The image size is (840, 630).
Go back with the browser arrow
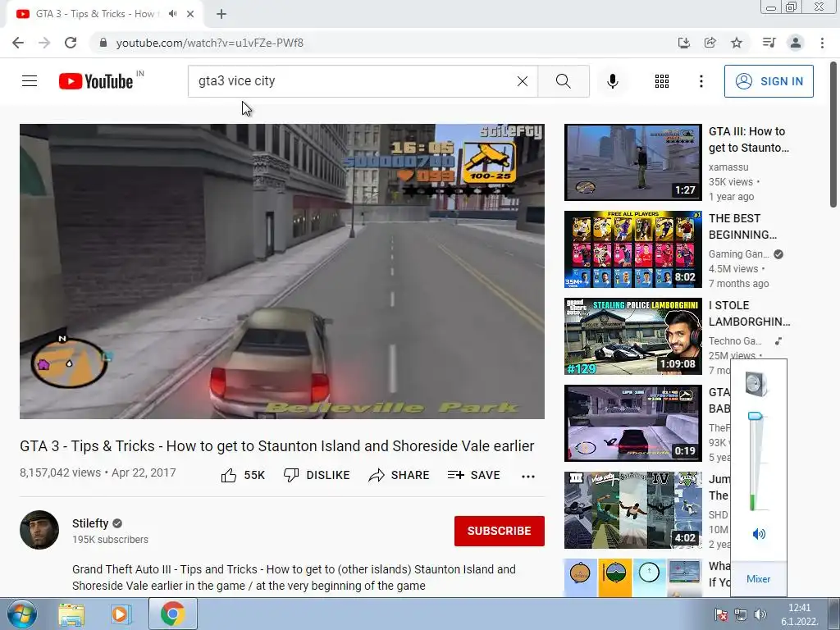[18, 43]
